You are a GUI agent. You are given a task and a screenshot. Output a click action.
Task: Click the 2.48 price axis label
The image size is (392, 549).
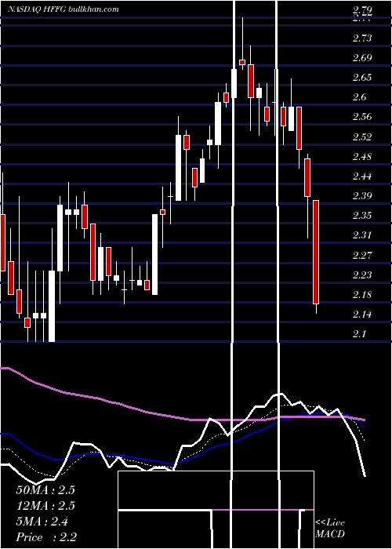tap(362, 156)
